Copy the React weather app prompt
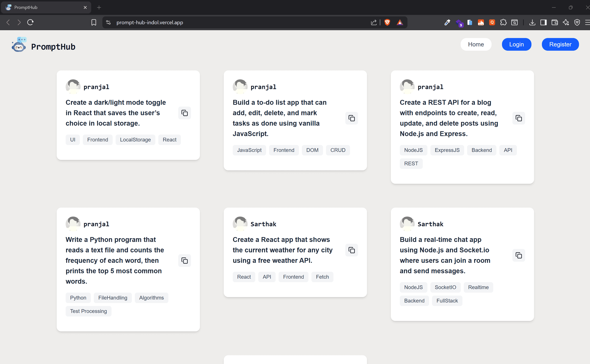This screenshot has height=364, width=590. [351, 250]
